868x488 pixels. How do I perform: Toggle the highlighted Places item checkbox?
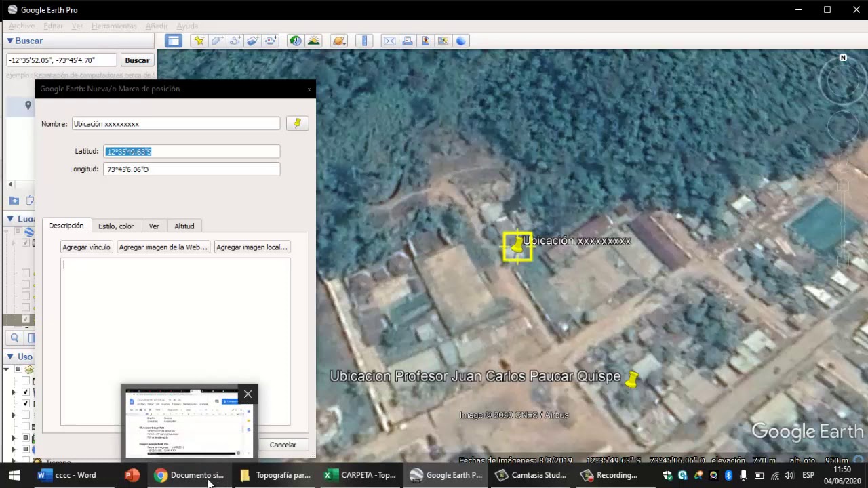coord(26,319)
